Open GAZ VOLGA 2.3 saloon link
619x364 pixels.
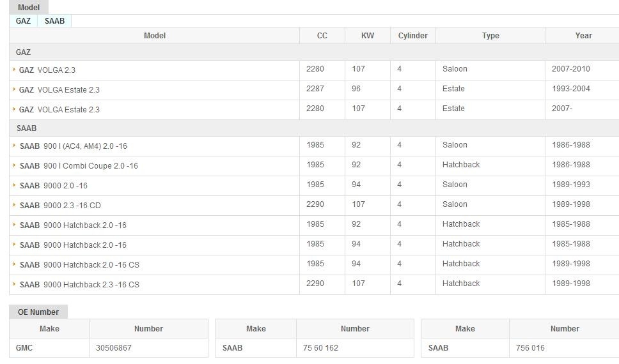47,70
